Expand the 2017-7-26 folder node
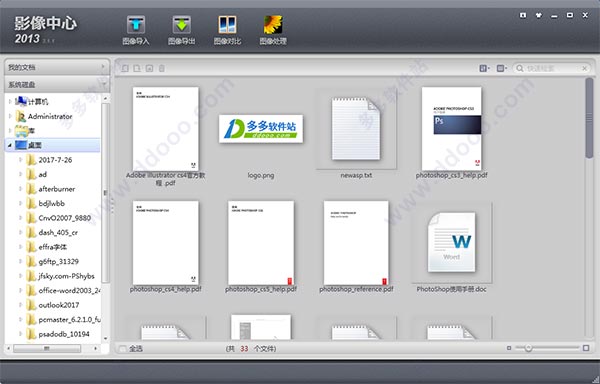 (x=20, y=160)
